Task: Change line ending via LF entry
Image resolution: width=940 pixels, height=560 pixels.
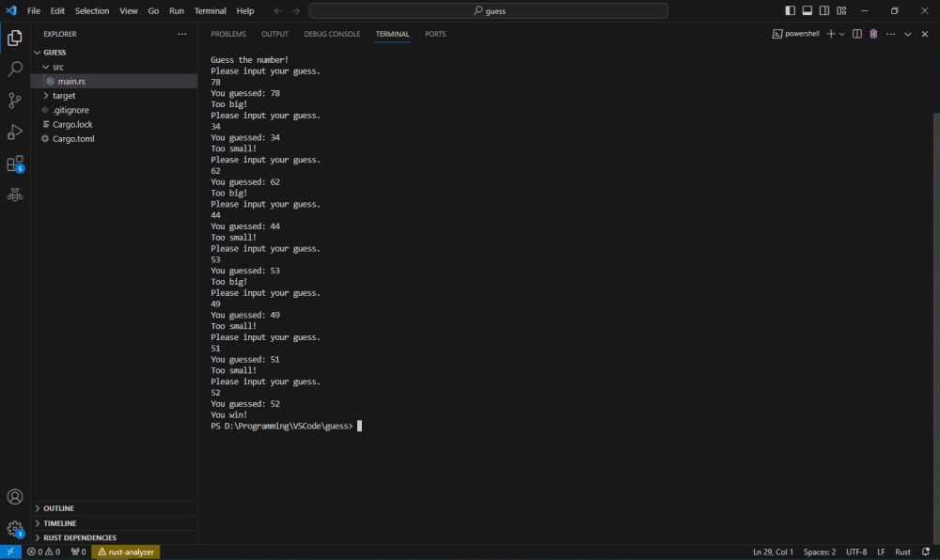Action: (x=882, y=552)
